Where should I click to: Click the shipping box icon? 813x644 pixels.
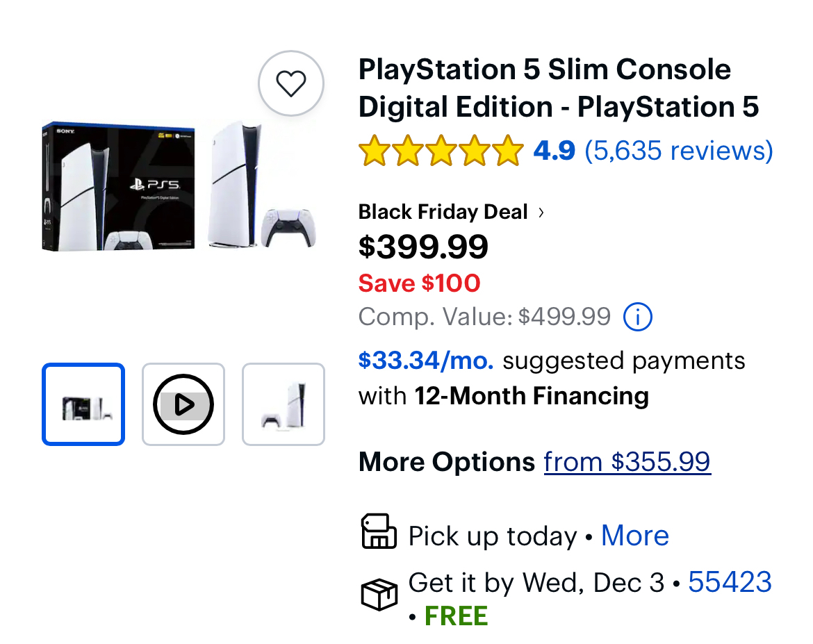click(x=379, y=594)
